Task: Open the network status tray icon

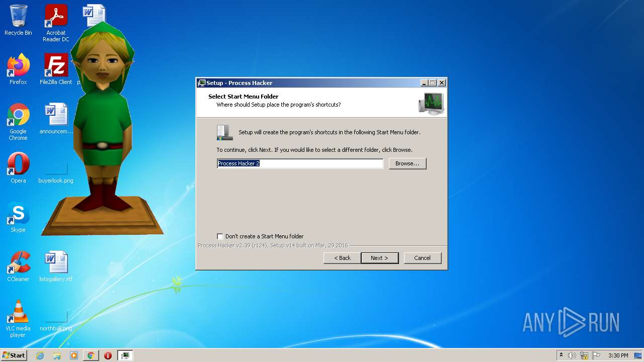Action: pos(584,355)
